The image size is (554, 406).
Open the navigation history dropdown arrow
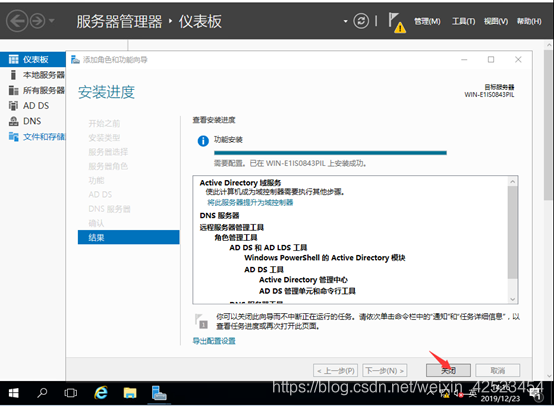pos(52,21)
